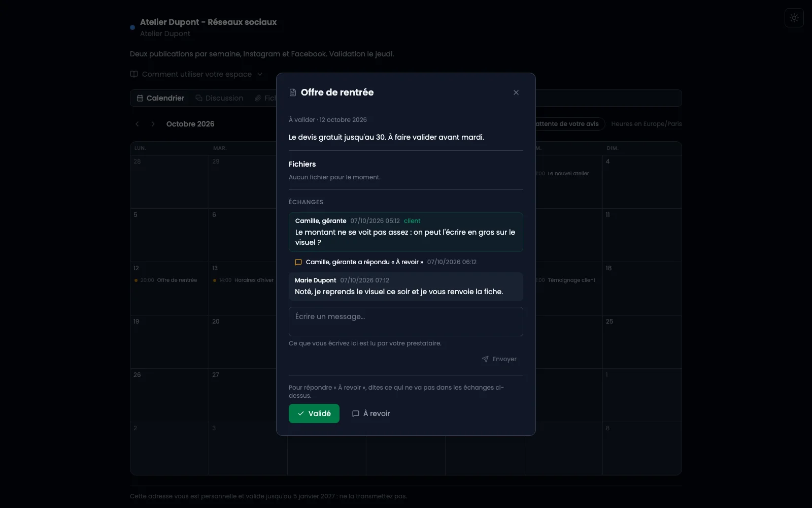Viewport: 812px width, 508px height.
Task: Click the document icon beside Offre de rentrée
Action: tap(292, 92)
